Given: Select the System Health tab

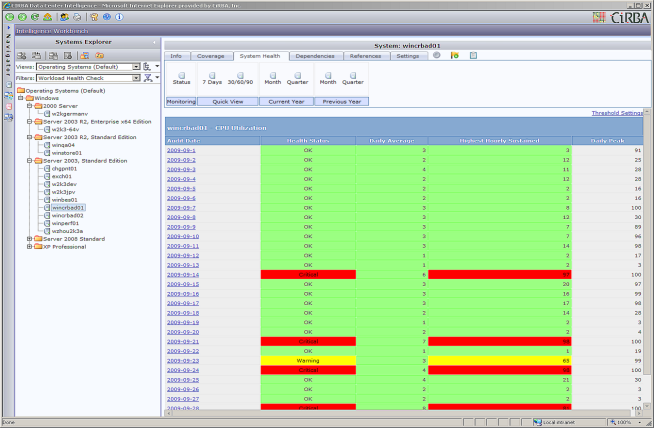Looking at the screenshot, I should [260, 56].
